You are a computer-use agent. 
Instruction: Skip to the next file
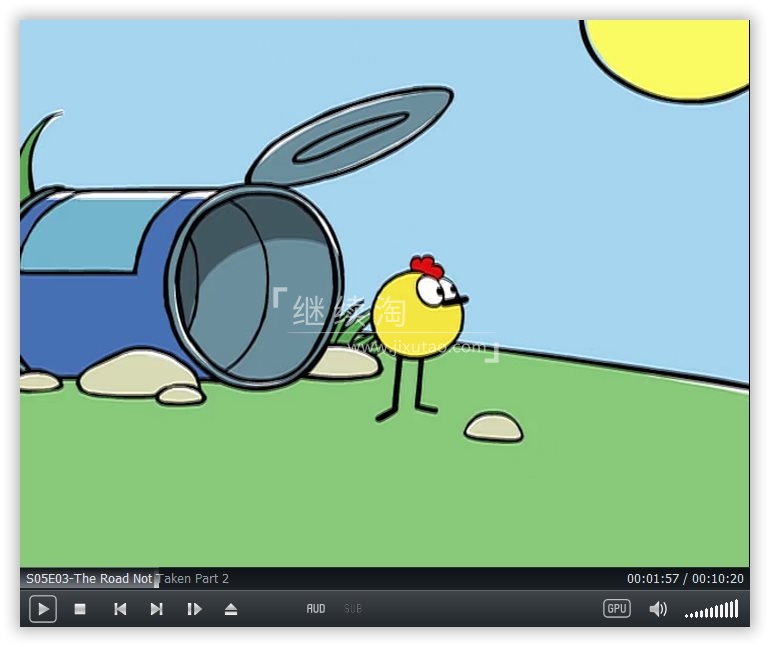157,609
